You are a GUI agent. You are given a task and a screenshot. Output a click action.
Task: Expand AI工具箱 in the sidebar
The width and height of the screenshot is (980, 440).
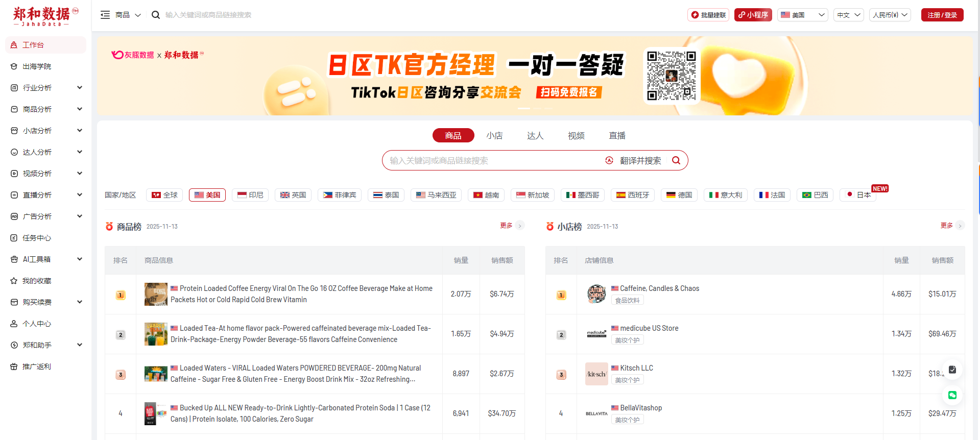click(x=45, y=259)
